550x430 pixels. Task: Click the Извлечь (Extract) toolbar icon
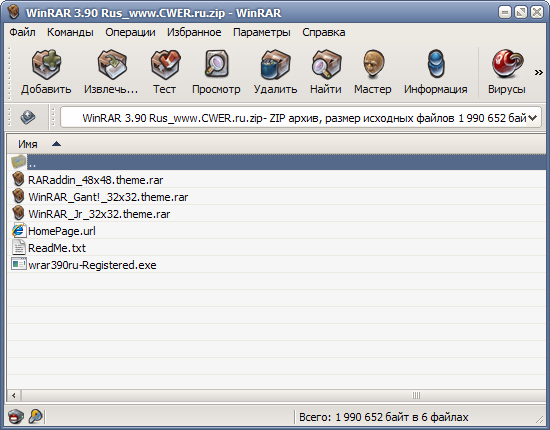[112, 64]
